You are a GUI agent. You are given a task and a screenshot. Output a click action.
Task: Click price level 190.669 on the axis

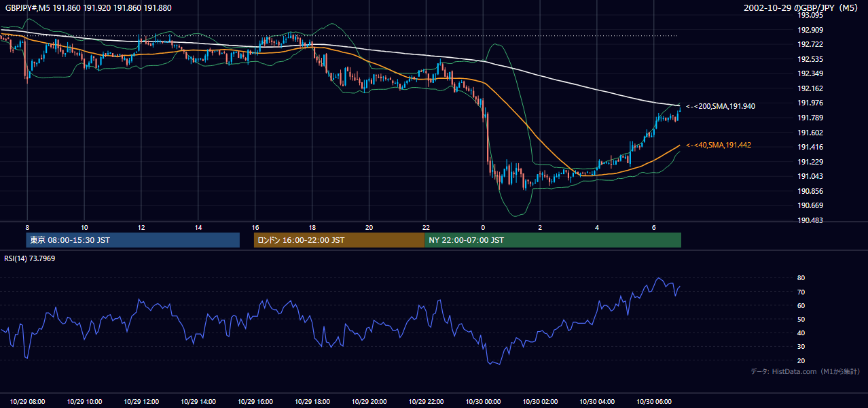point(810,205)
